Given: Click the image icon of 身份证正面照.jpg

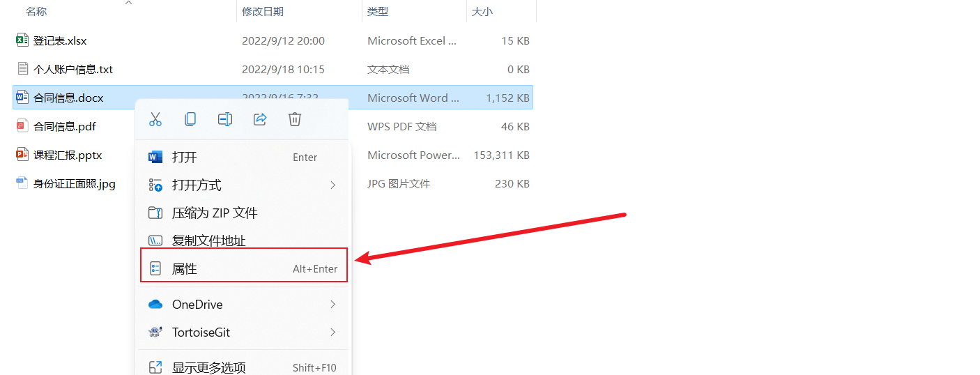Looking at the screenshot, I should [22, 183].
